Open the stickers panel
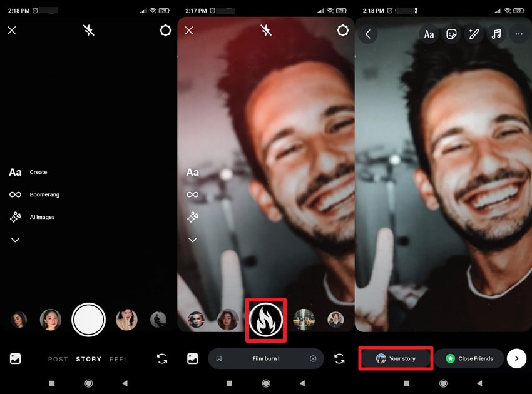 (x=452, y=34)
